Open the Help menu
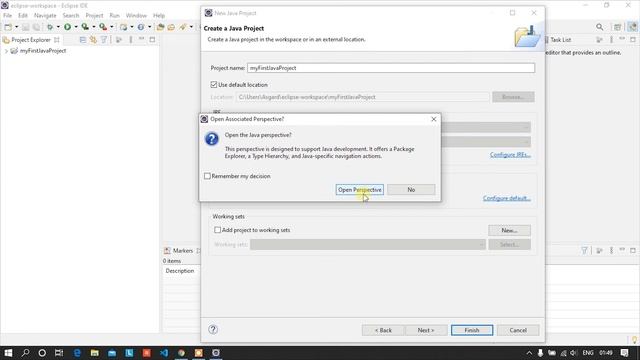 tap(159, 16)
